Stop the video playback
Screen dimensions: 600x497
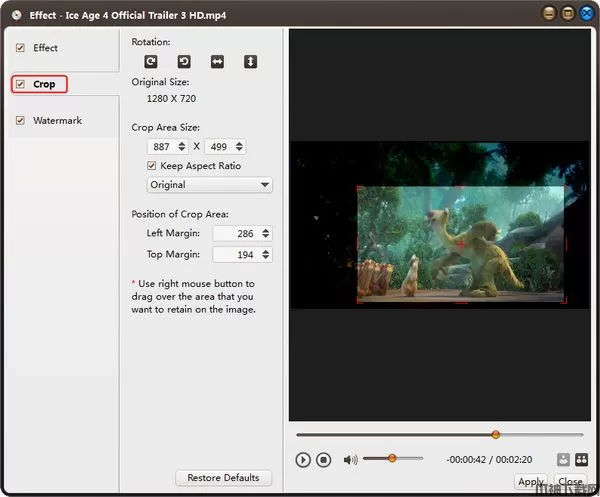(323, 460)
